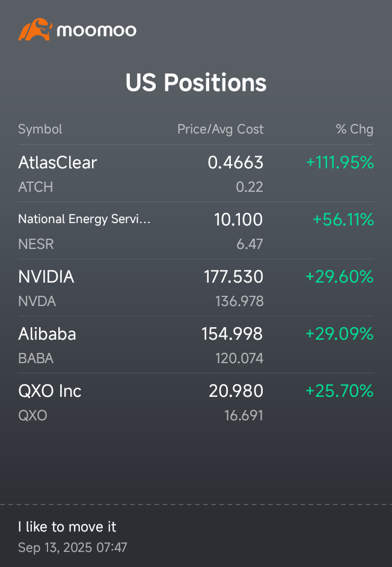392x567 pixels.
Task: Click the +25.70% change for QXO
Action: [x=340, y=391]
